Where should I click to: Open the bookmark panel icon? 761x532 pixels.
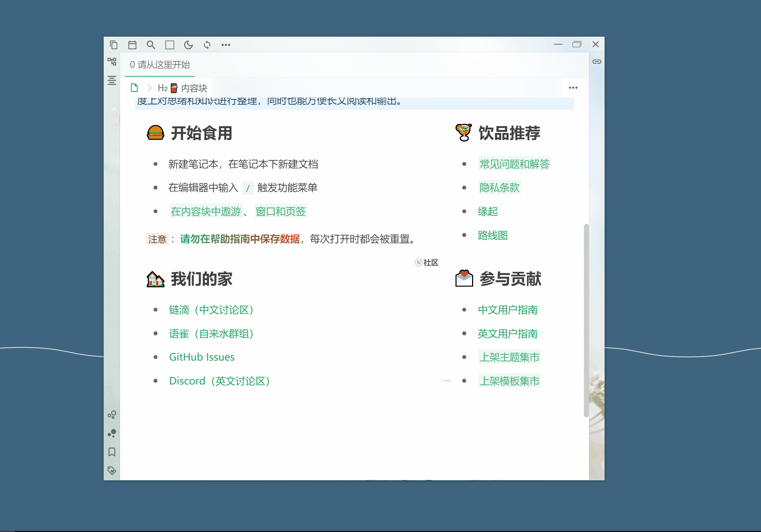(112, 452)
